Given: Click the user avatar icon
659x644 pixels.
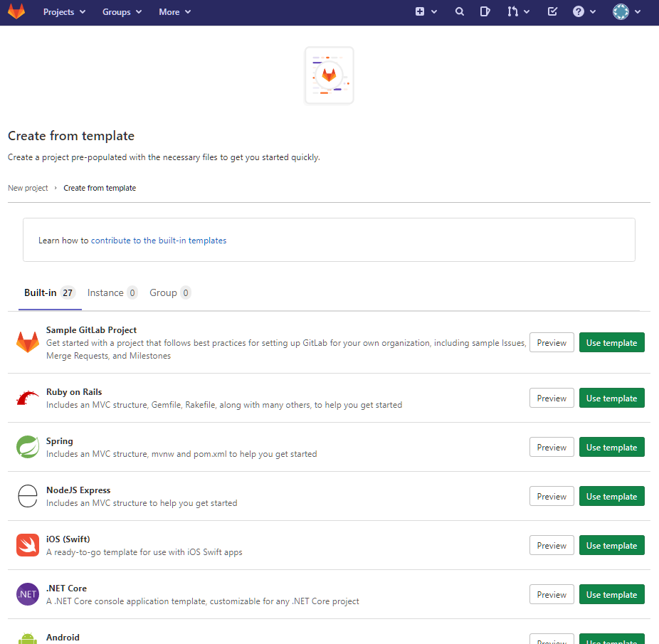Looking at the screenshot, I should point(621,12).
